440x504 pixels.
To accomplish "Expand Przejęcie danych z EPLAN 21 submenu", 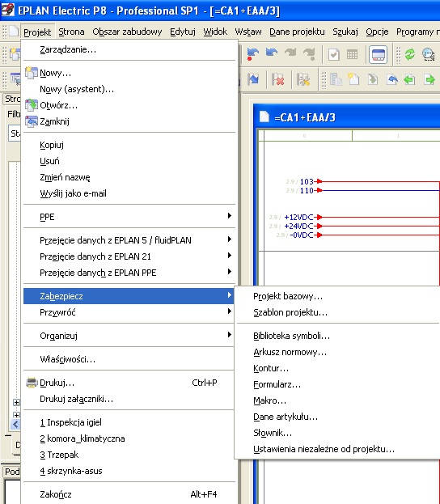I will tap(129, 256).
